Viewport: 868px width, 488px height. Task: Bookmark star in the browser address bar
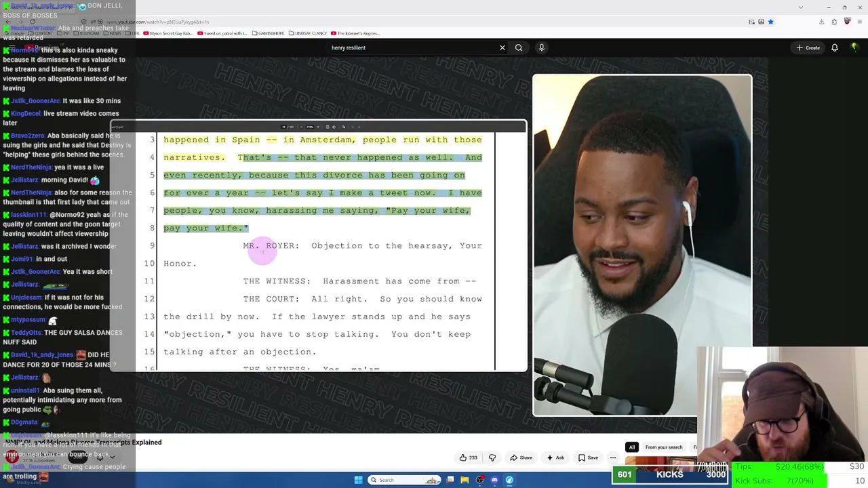(x=770, y=22)
